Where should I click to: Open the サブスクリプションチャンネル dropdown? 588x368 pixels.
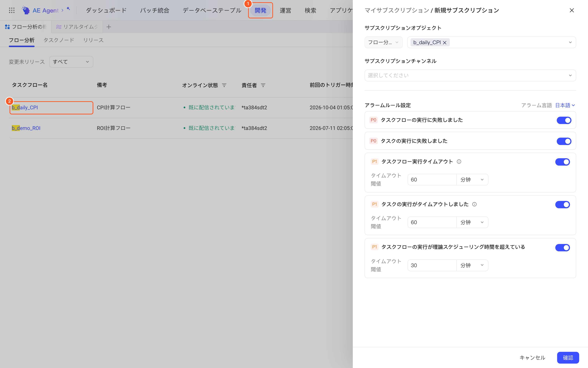tap(470, 75)
